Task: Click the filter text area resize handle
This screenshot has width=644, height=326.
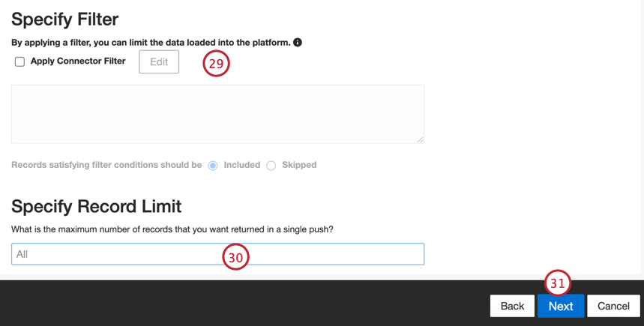Action: (x=421, y=139)
